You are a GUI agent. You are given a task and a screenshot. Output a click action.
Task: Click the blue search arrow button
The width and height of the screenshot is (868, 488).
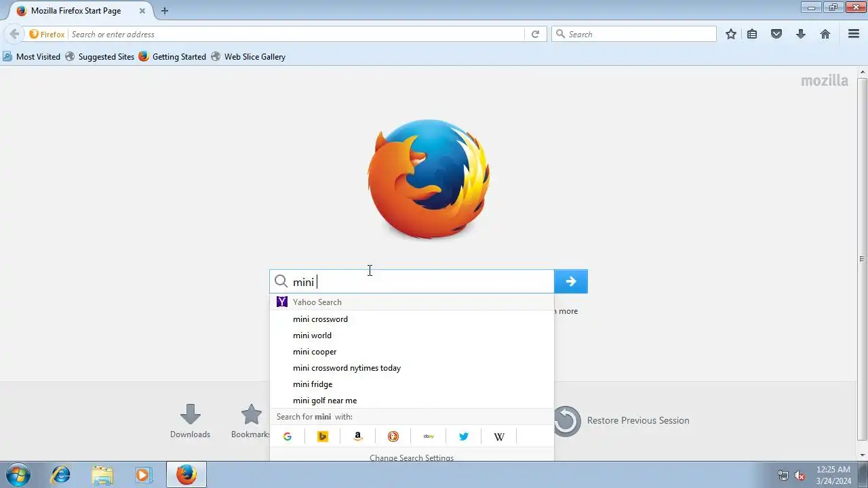point(571,281)
